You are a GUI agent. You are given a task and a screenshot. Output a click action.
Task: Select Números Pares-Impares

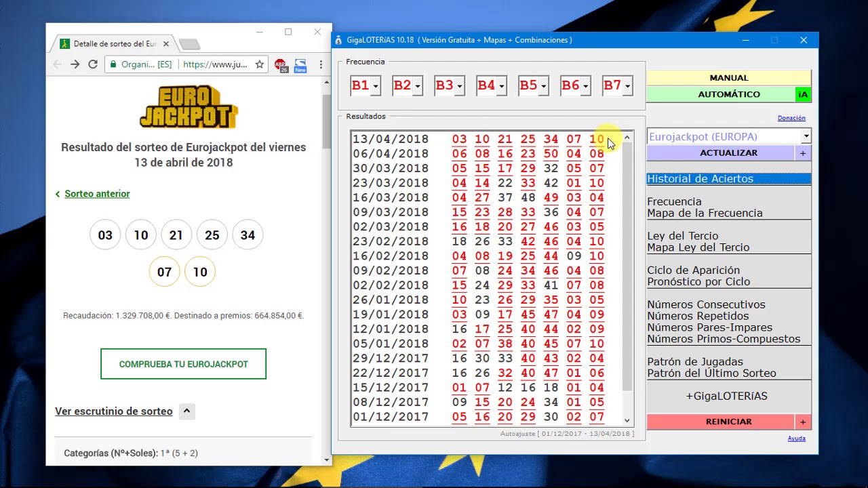pos(709,327)
